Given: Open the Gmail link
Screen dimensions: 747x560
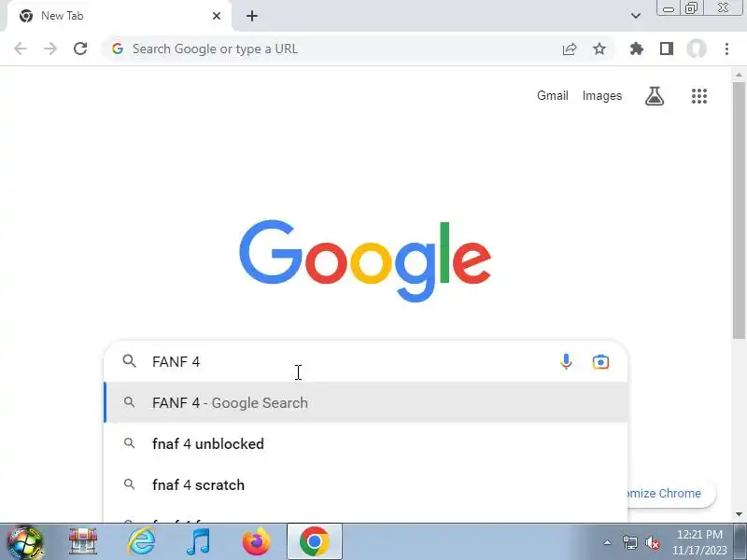Looking at the screenshot, I should tap(553, 96).
